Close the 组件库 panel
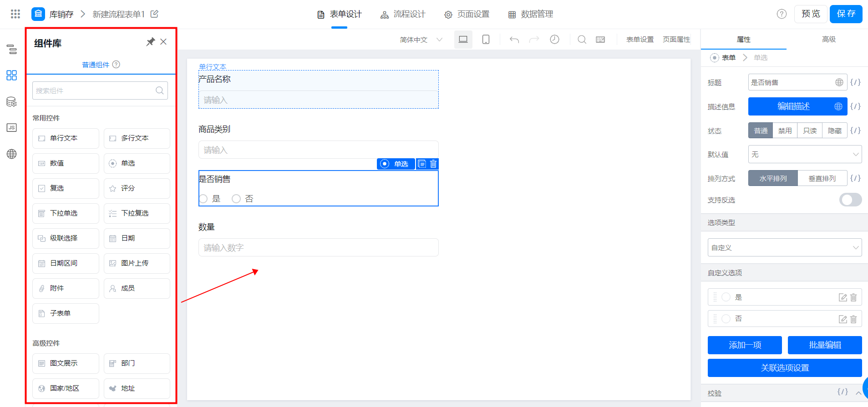 coord(163,42)
